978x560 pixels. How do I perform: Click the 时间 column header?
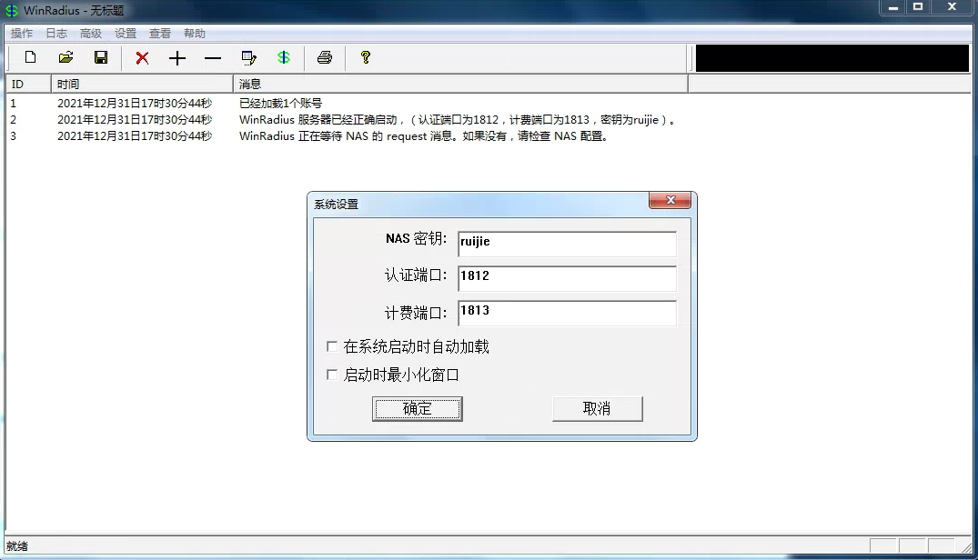coord(142,85)
